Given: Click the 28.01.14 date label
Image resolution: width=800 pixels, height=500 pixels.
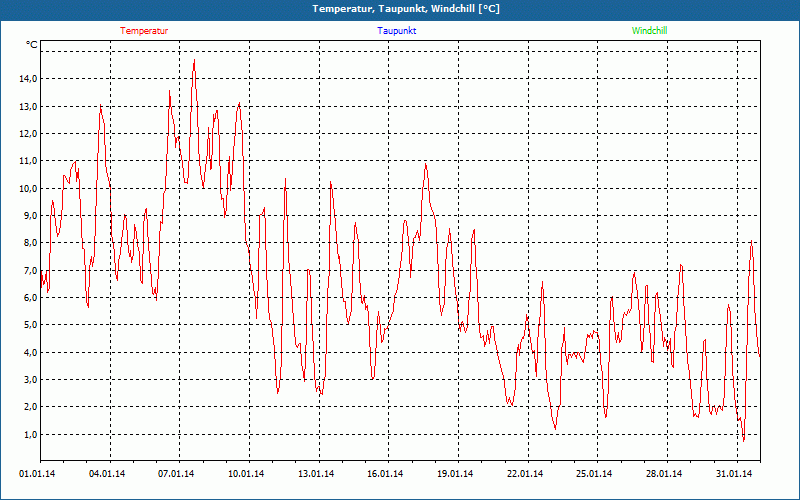Looking at the screenshot, I should tap(664, 474).
